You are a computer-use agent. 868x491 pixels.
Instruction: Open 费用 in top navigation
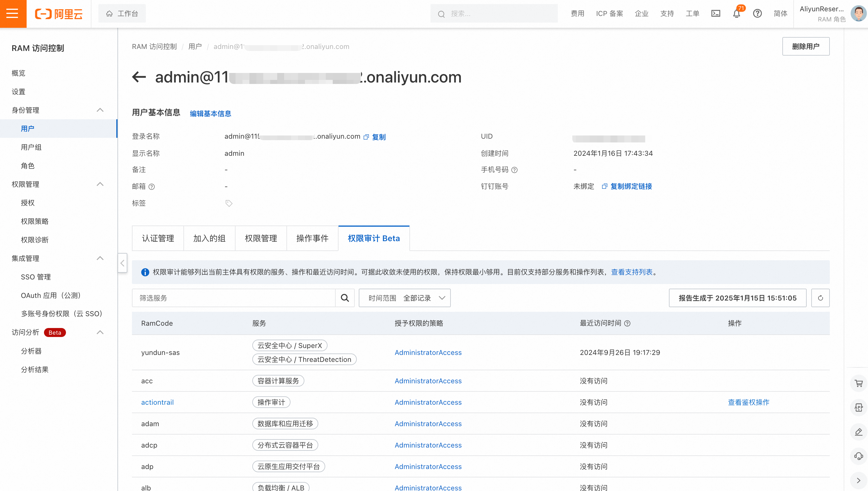point(578,14)
